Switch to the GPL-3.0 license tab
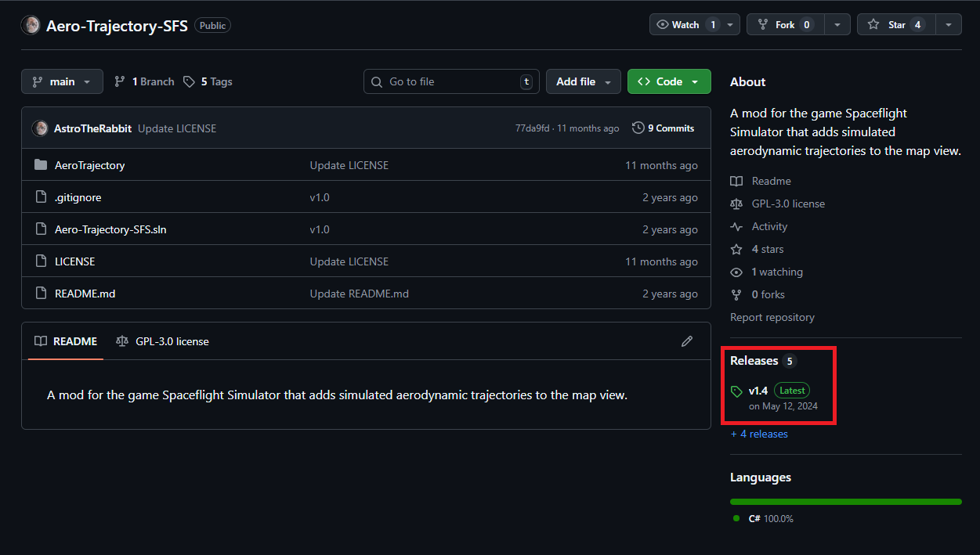Screen dimensions: 980x555 pyautogui.click(x=162, y=341)
